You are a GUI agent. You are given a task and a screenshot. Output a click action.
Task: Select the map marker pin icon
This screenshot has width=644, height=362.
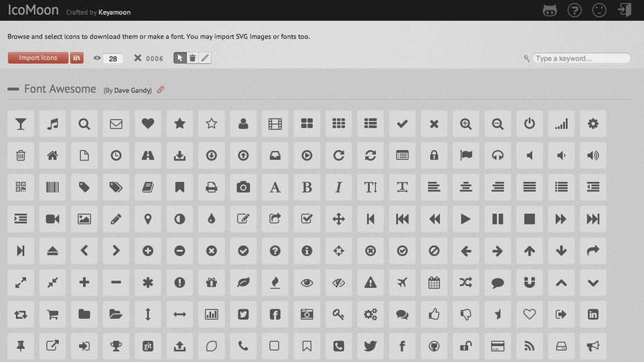tap(148, 219)
